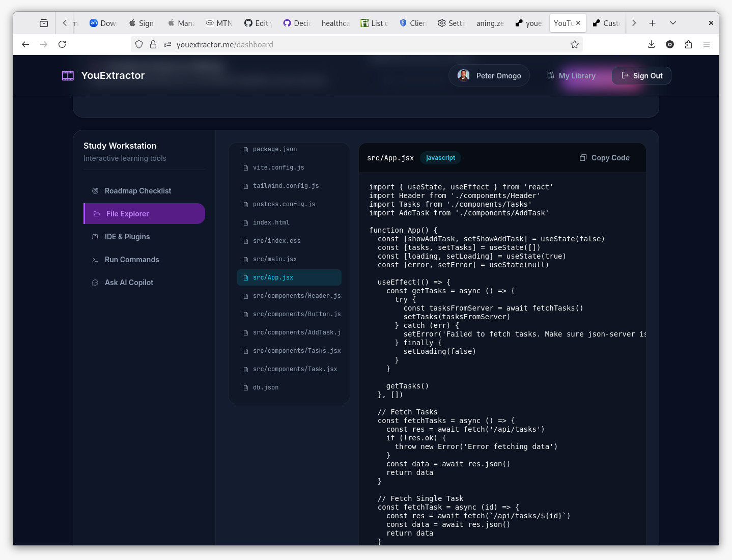This screenshot has width=732, height=560.
Task: Open Ask AI Copilot
Action: (x=145, y=283)
